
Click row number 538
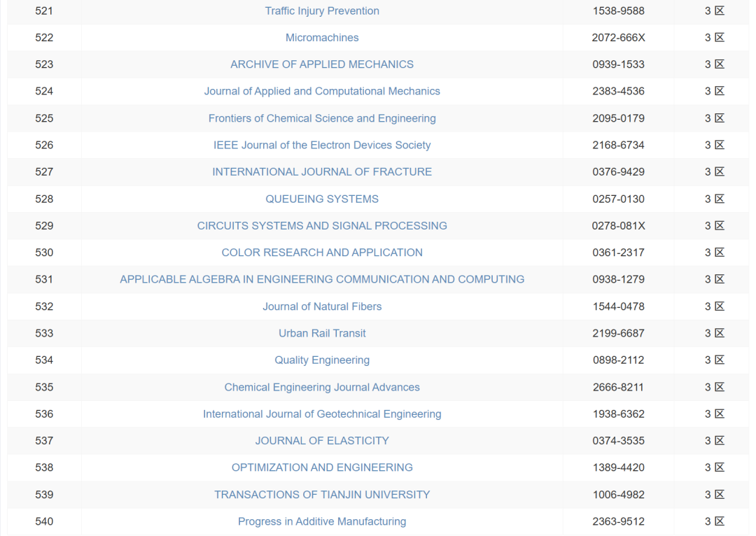tap(44, 467)
